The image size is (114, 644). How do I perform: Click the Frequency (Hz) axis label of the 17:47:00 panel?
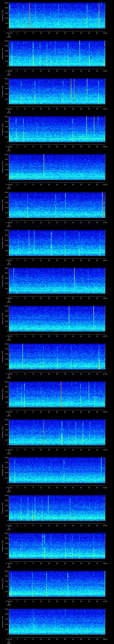tap(3, 622)
